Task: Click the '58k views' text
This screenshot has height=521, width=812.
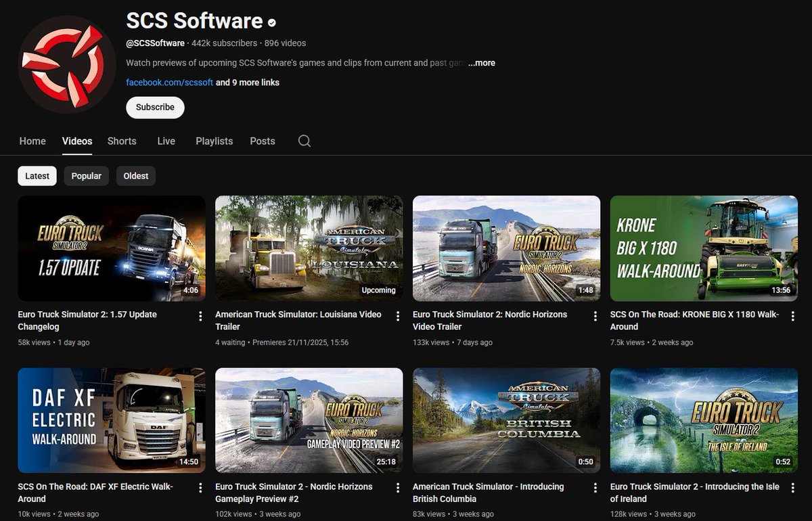Action: coord(34,342)
